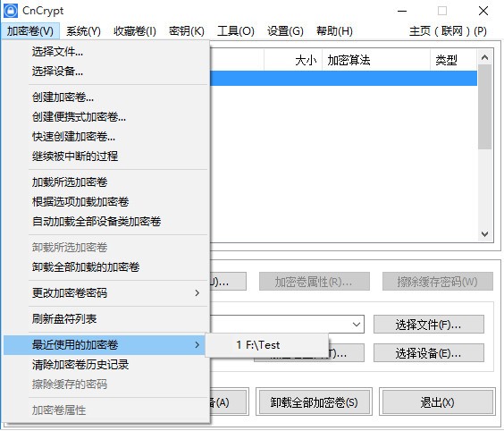
Task: Click the volume list scrollbar thumb
Action: 484,107
